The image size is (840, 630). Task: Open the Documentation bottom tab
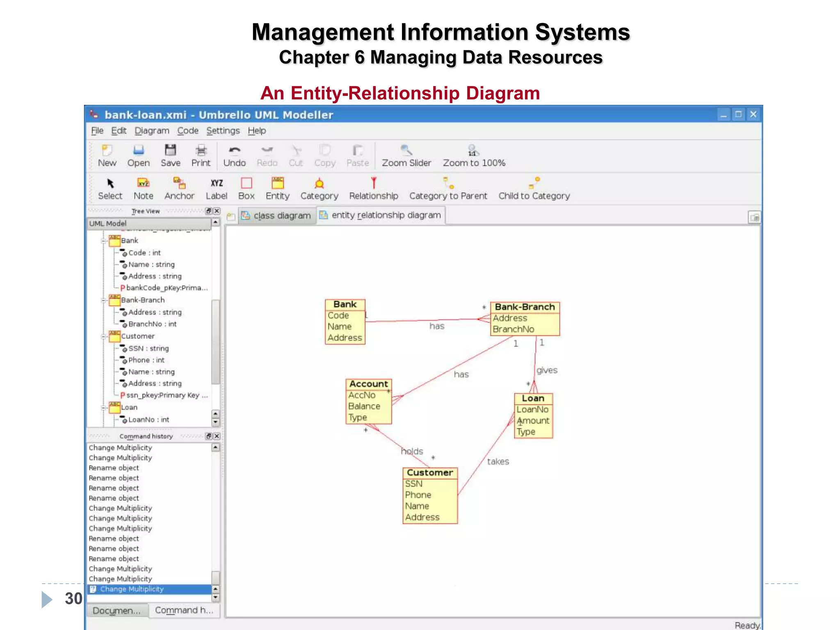click(x=116, y=610)
